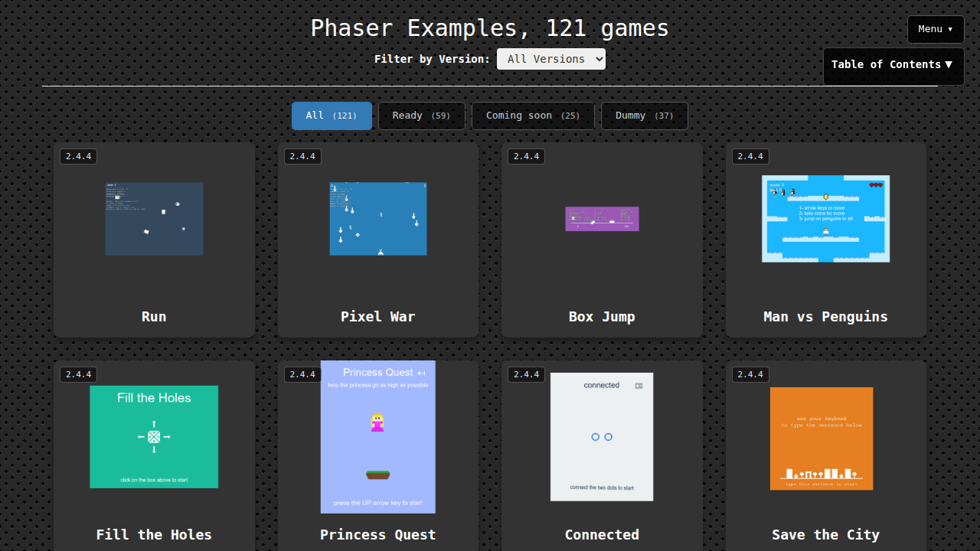Viewport: 980px width, 551px height.
Task: Switch to the Ready (59) tab
Action: 421,116
